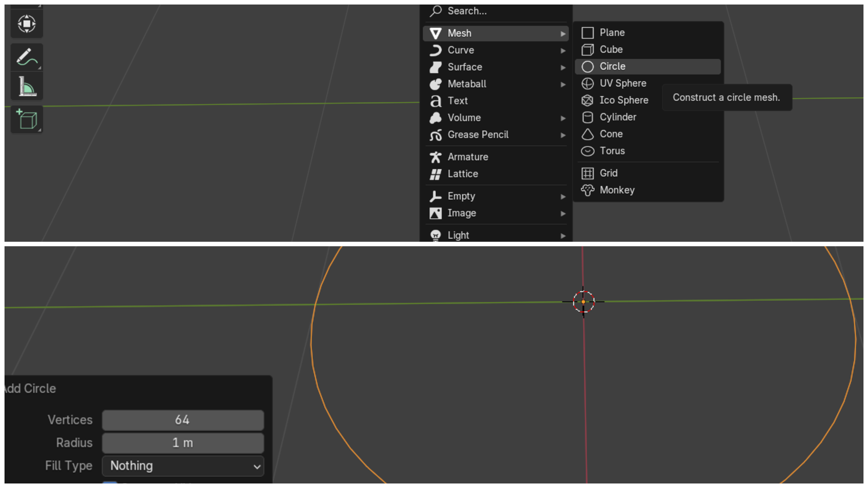Click the search magnifier icon
868x488 pixels.
[435, 11]
